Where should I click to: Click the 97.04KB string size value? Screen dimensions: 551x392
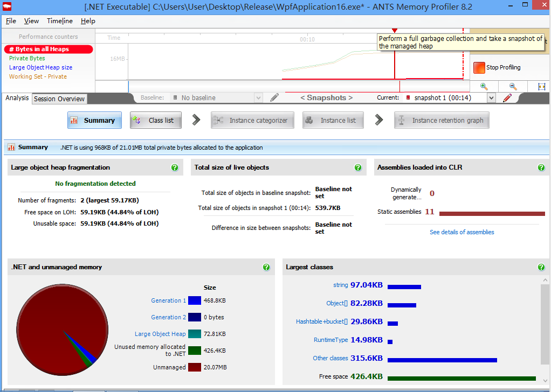pos(367,285)
